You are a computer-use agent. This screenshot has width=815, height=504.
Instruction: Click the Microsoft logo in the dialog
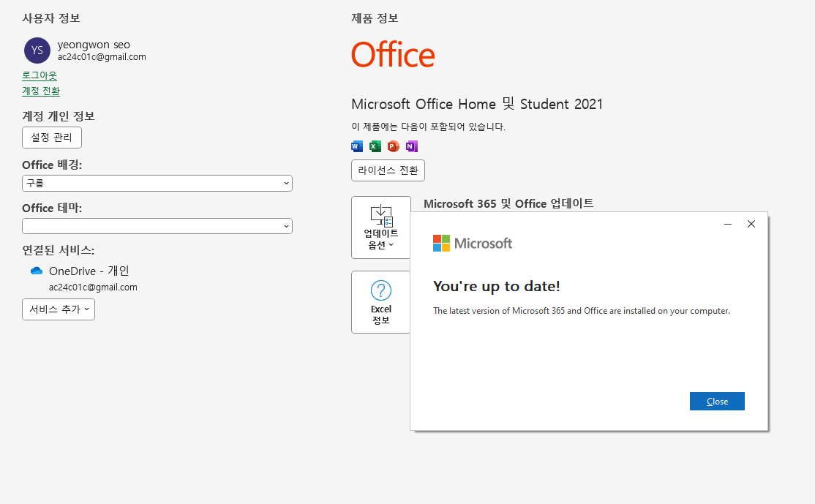(473, 243)
